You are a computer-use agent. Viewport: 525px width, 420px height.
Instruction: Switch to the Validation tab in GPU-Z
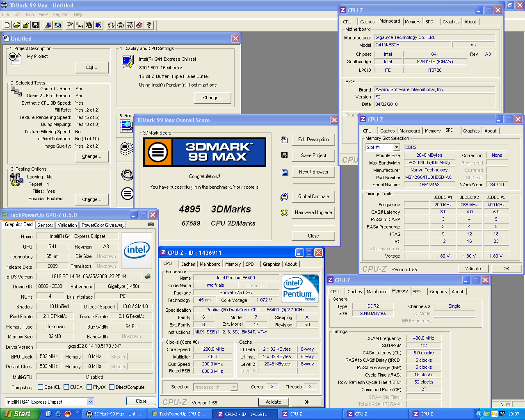[67, 225]
